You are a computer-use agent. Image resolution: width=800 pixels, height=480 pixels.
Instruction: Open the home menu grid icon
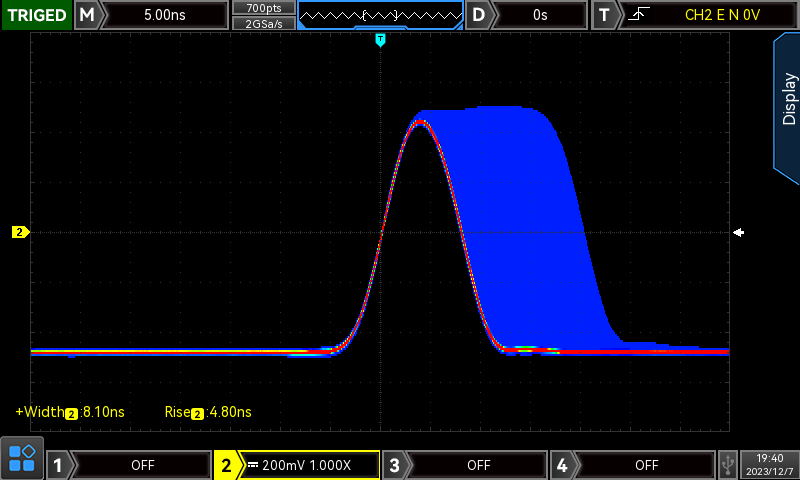tap(21, 458)
